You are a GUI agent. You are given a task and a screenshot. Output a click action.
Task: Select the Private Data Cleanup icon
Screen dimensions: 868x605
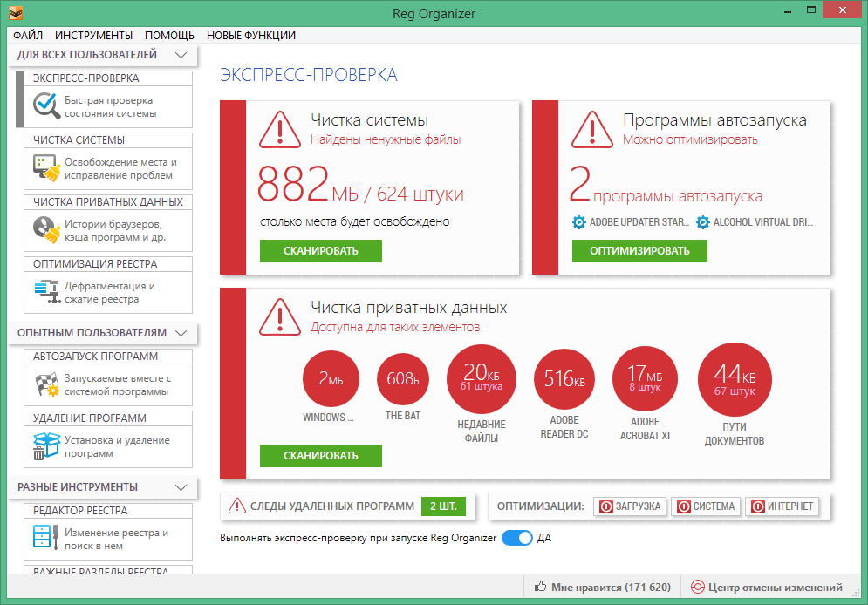pos(46,230)
